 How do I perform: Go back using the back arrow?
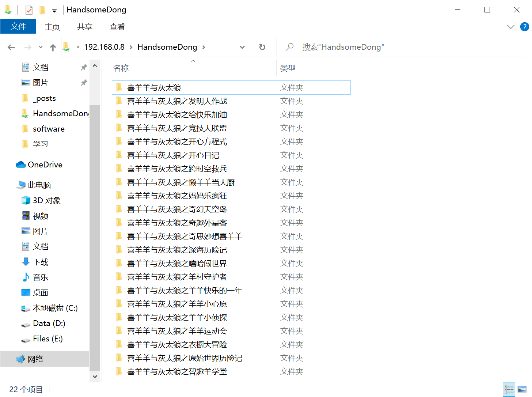pyautogui.click(x=11, y=47)
